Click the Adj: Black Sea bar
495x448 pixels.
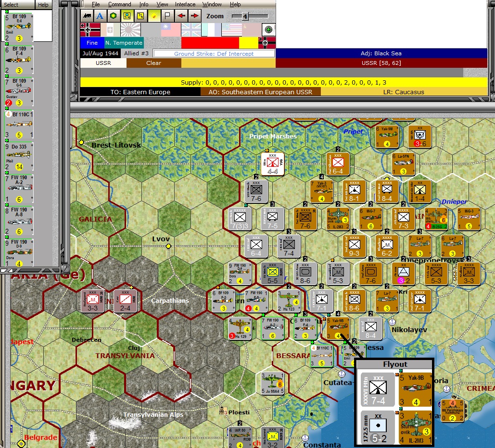point(381,53)
